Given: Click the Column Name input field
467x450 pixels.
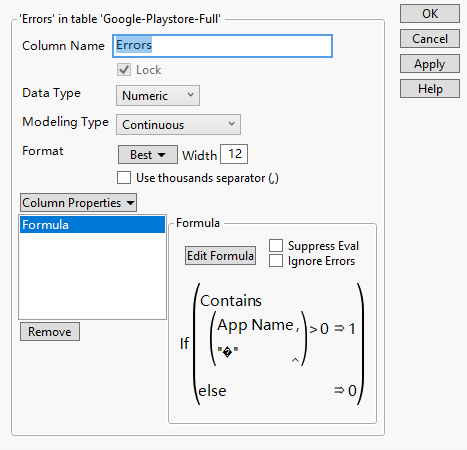Looking at the screenshot, I should point(222,46).
